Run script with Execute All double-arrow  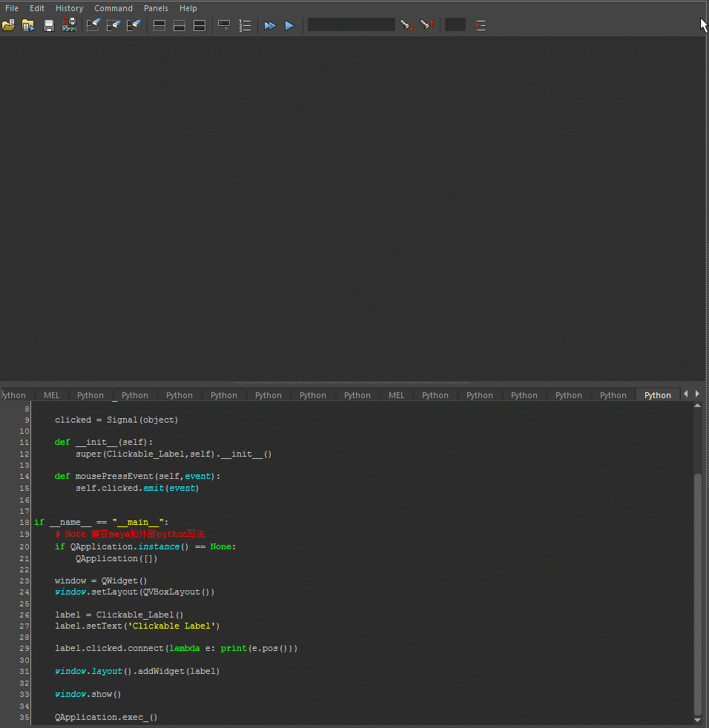click(270, 25)
